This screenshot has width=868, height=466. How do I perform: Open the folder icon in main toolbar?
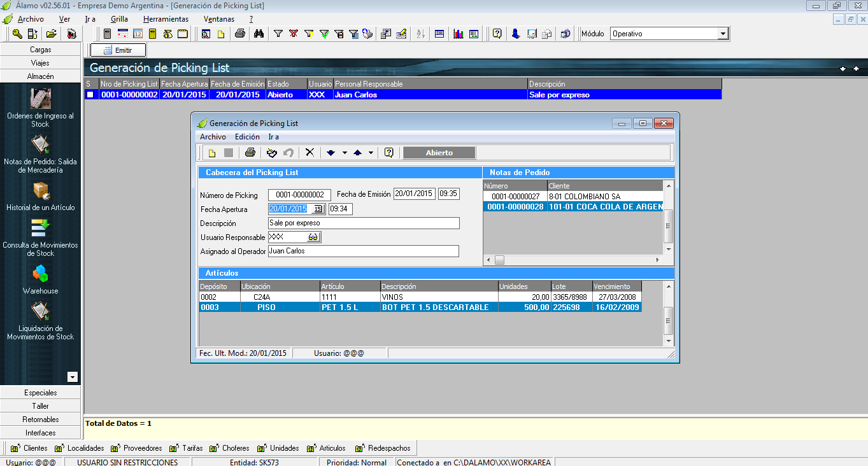pyautogui.click(x=51, y=34)
